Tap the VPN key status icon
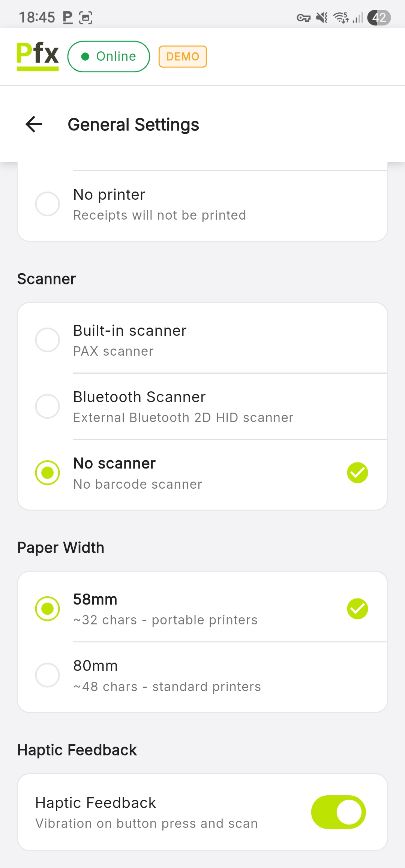Image resolution: width=405 pixels, height=868 pixels. 303,18
